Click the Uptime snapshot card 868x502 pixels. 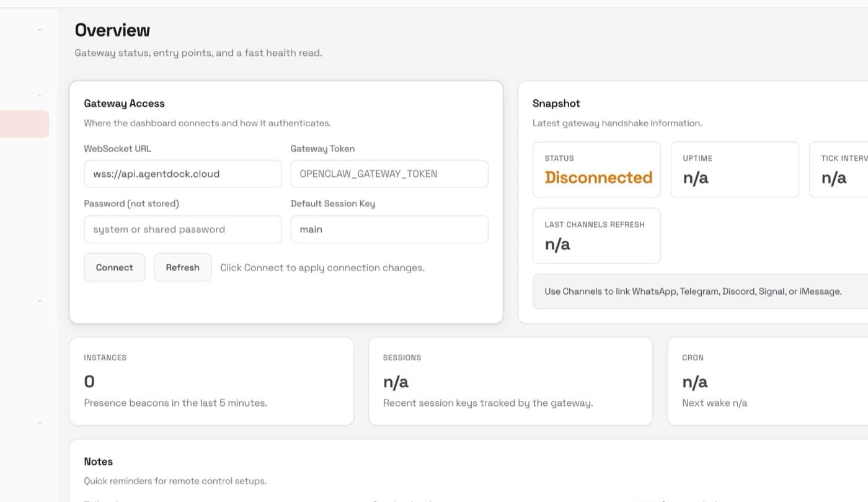point(735,169)
